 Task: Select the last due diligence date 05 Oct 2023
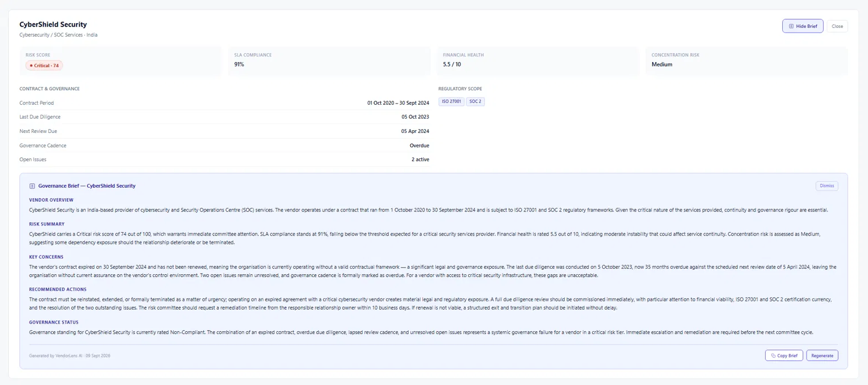point(415,117)
